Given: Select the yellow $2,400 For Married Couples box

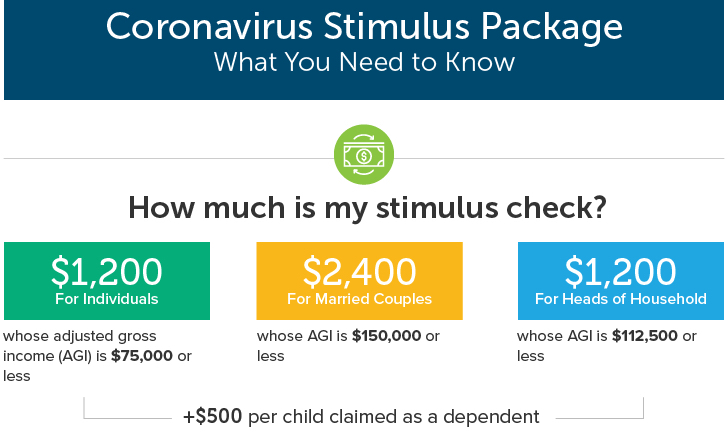Looking at the screenshot, I should click(359, 281).
